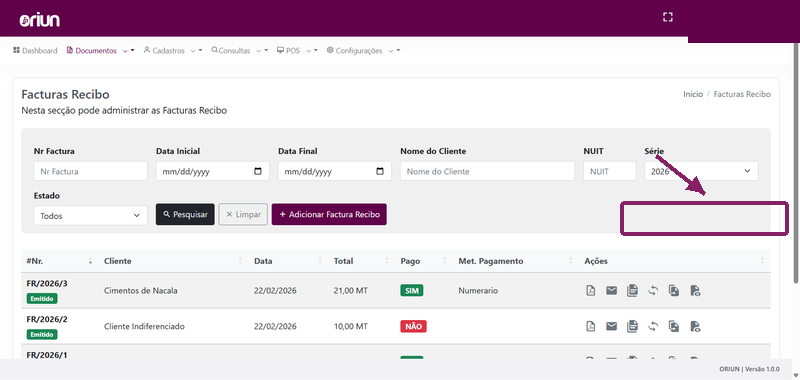This screenshot has width=800, height=380.
Task: Preview FR/2026/2 with document eye icon
Action: pos(695,326)
